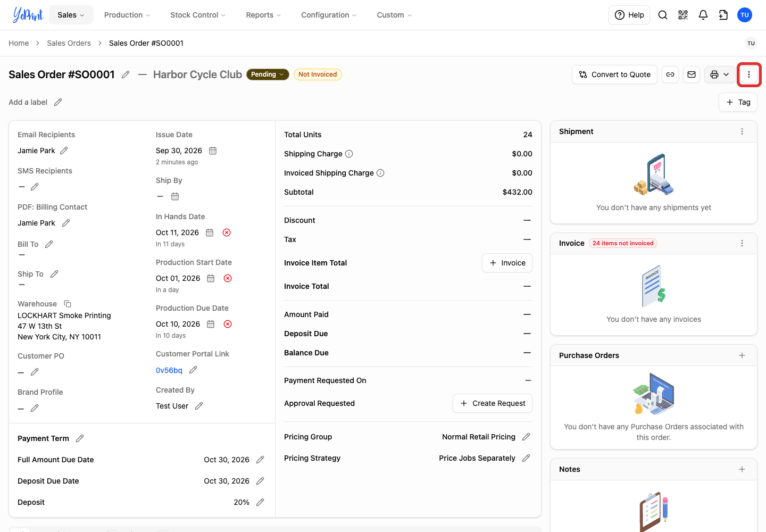
Task: Click the Invoice add button
Action: 507,263
